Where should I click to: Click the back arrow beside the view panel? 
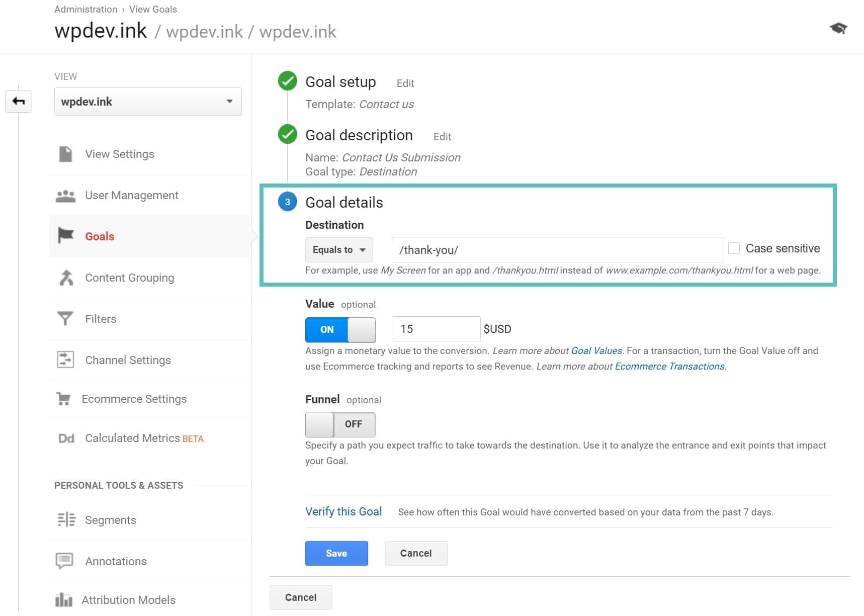pyautogui.click(x=19, y=101)
